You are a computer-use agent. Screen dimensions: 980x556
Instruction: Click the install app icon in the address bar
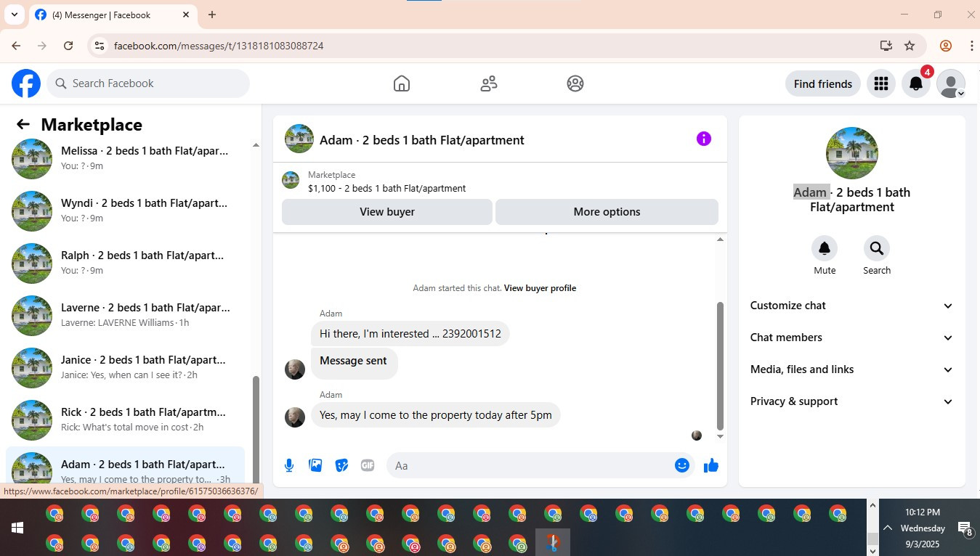[x=886, y=46]
